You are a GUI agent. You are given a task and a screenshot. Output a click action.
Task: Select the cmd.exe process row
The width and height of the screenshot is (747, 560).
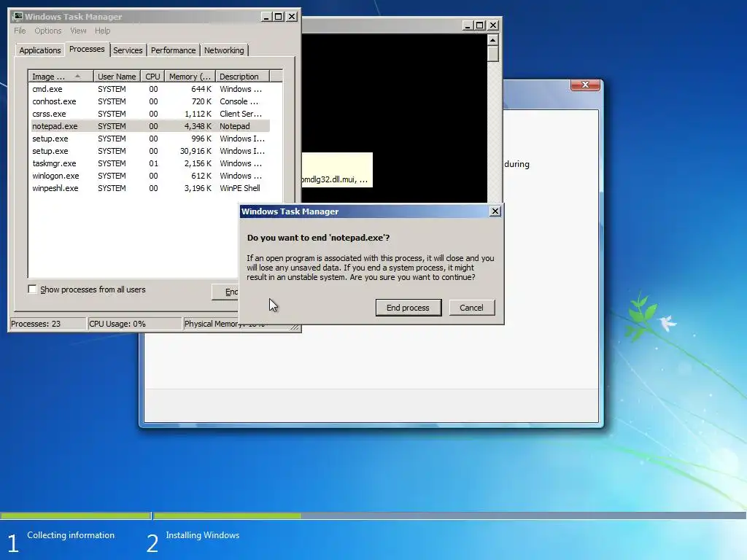[x=150, y=89]
